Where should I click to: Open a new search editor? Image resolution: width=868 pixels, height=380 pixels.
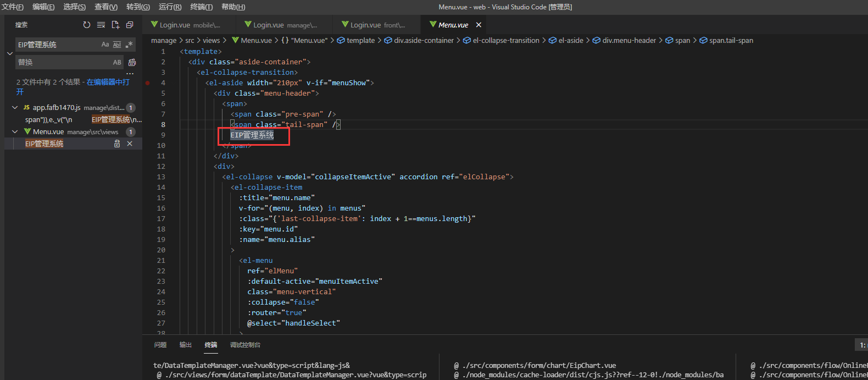click(115, 25)
